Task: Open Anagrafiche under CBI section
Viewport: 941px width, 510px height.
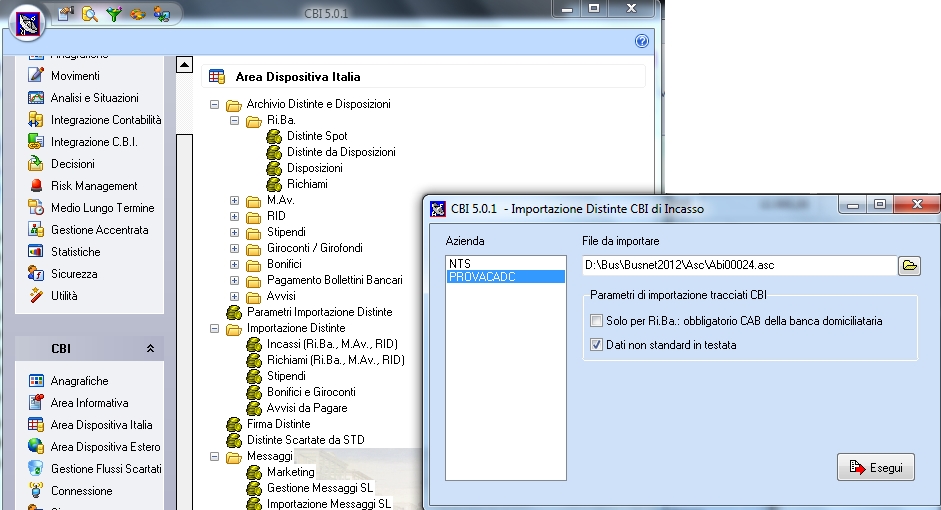Action: [x=79, y=381]
